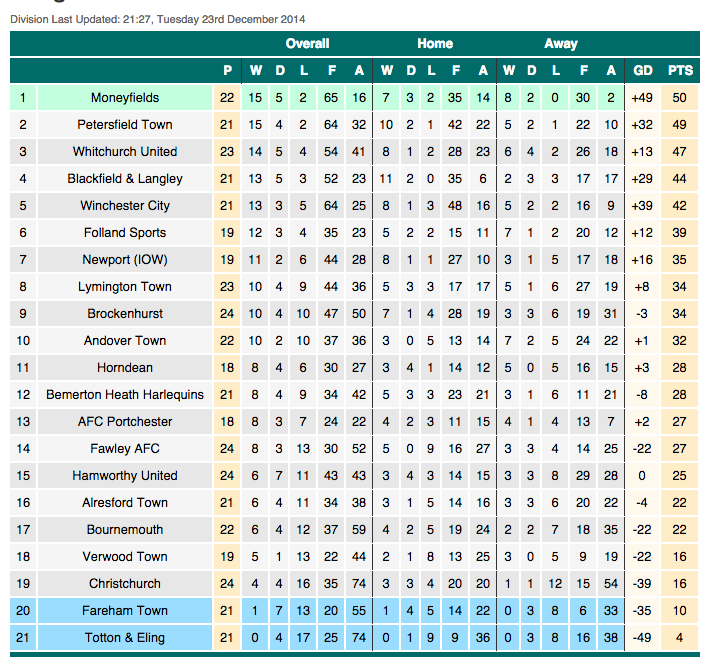Viewport: 709px width, 672px height.
Task: Click Totton & Eling points value 4
Action: tap(679, 638)
